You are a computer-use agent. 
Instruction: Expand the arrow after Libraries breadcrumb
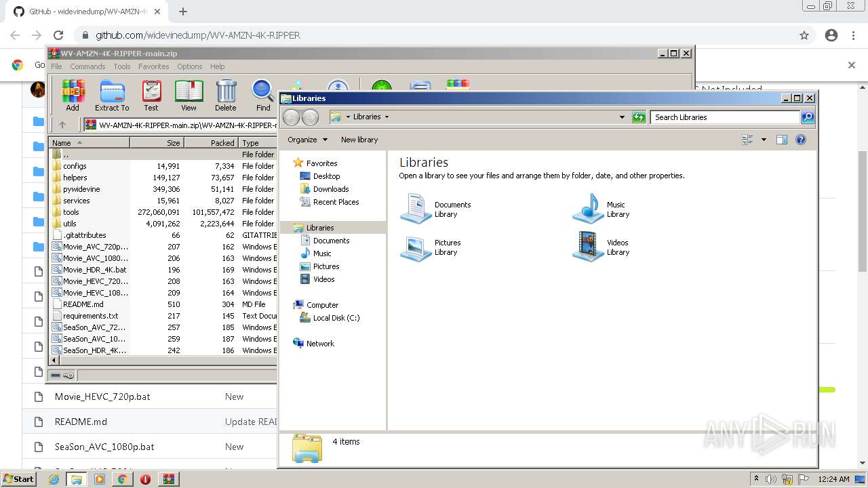[387, 117]
